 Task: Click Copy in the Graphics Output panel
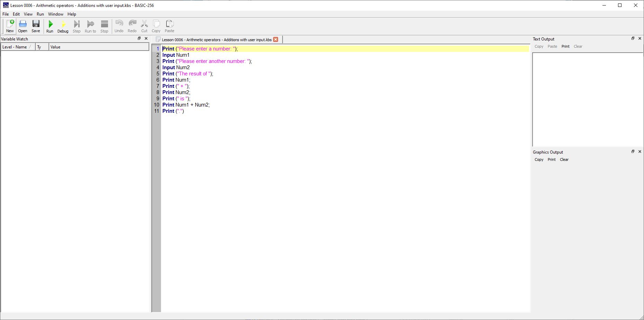click(539, 159)
